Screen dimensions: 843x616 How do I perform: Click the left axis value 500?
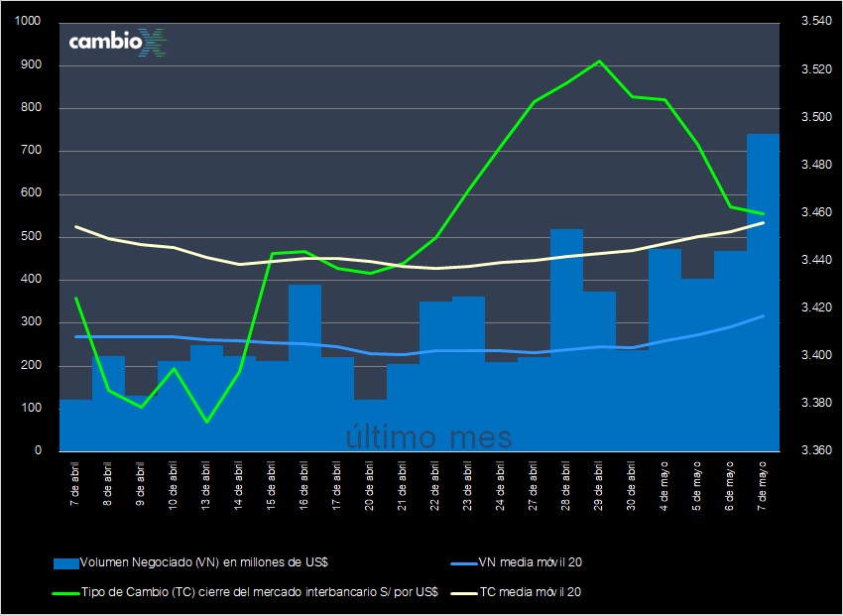(x=31, y=236)
